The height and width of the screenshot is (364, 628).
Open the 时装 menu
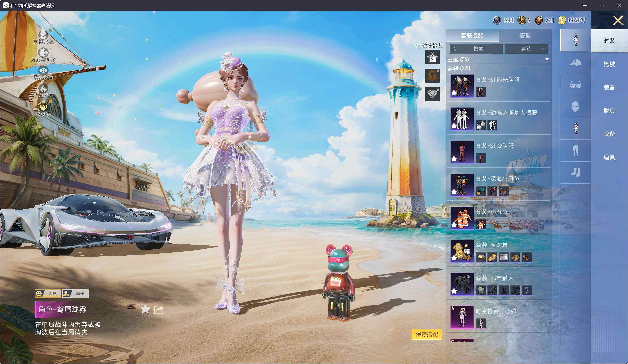coord(609,41)
